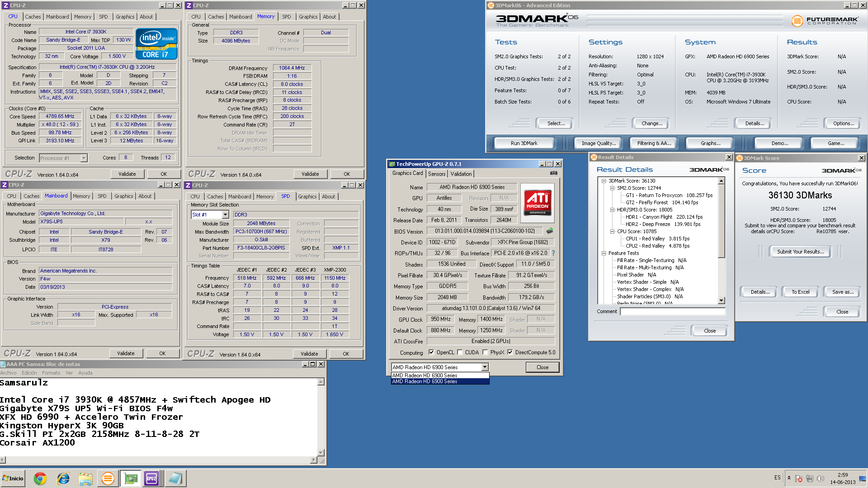Click the 3DMark Score title bar icon
868x488 pixels.
pos(740,158)
